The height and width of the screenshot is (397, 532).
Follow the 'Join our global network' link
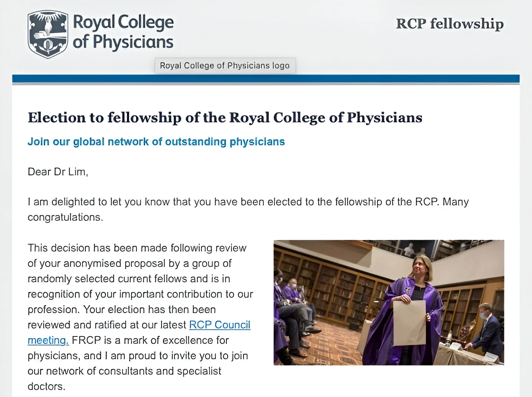156,142
